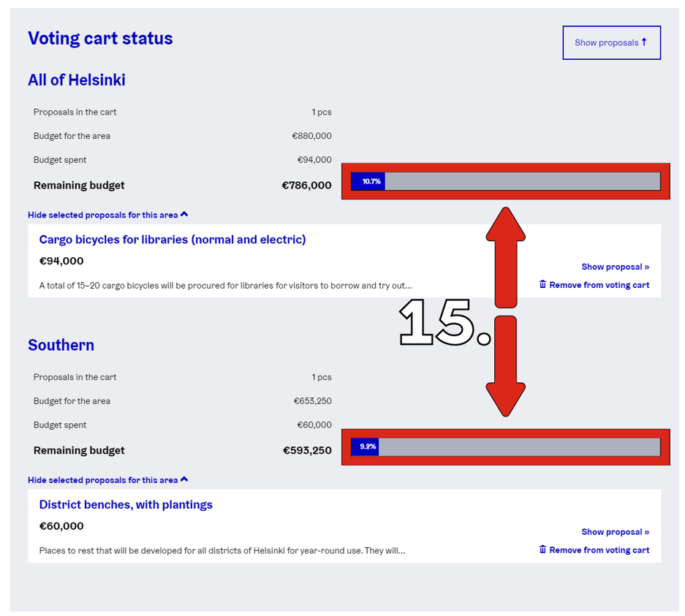Click the 10.7% budget progress bar
The width and height of the screenshot is (685, 616).
505,181
